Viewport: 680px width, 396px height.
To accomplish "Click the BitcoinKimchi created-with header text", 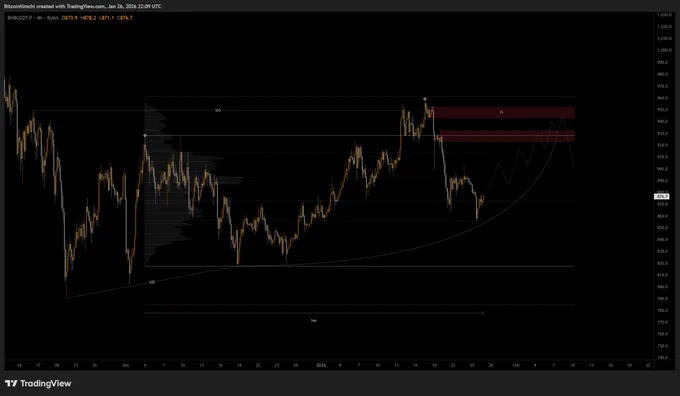I will point(82,7).
